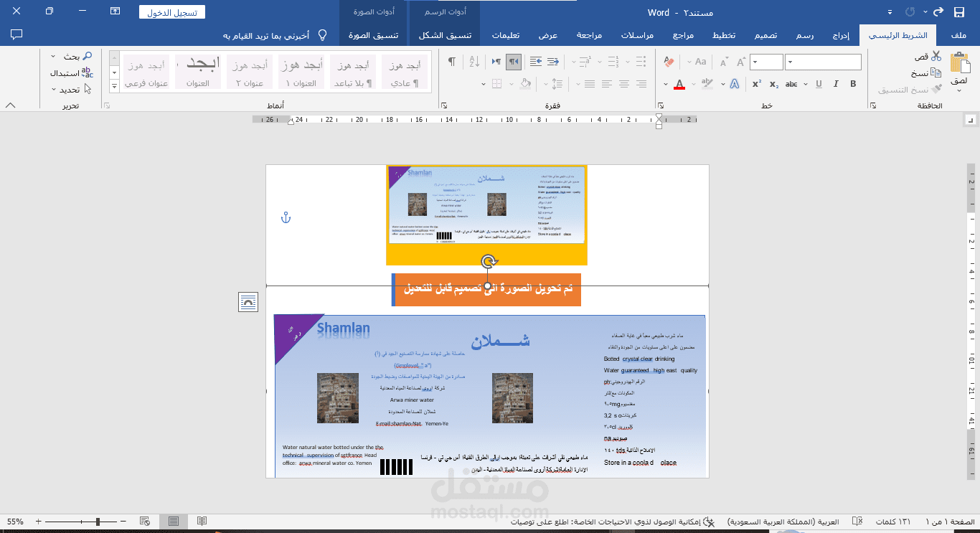This screenshot has width=980, height=533.
Task: Apply red font color (A)
Action: click(679, 83)
